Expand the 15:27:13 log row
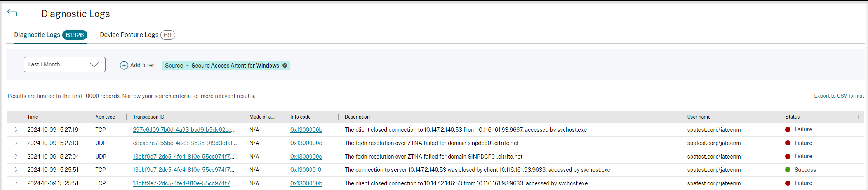Viewport: 868px width, 190px height. coord(16,143)
